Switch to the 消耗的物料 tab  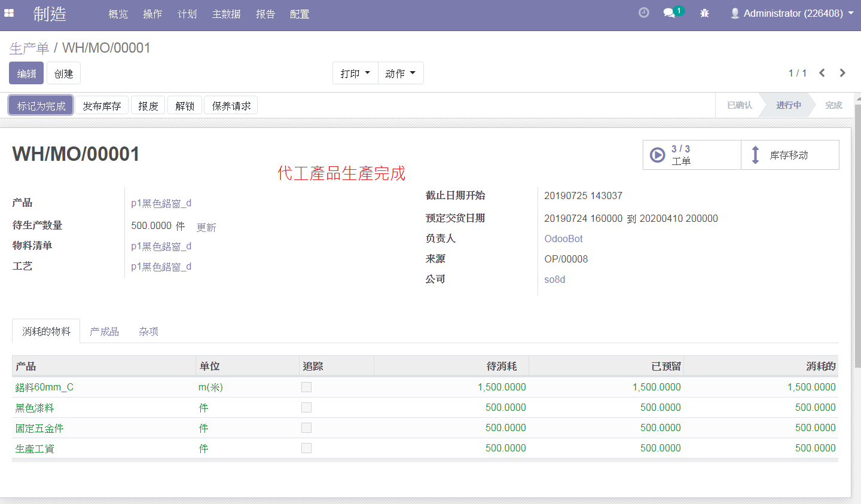(x=46, y=331)
